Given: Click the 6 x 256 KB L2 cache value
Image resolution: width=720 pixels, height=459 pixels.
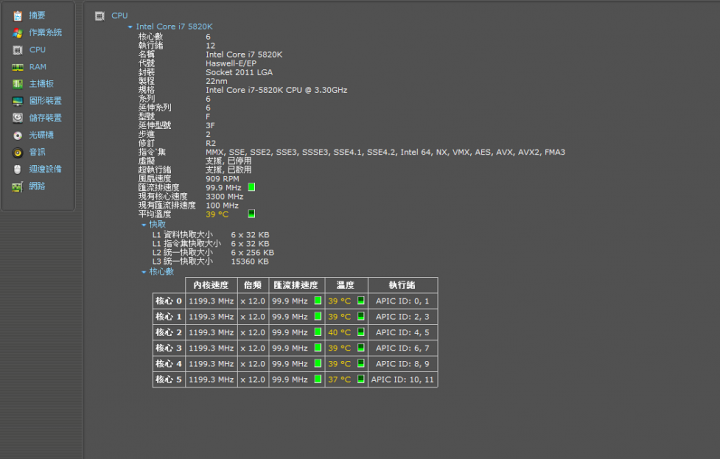Looking at the screenshot, I should 252,252.
